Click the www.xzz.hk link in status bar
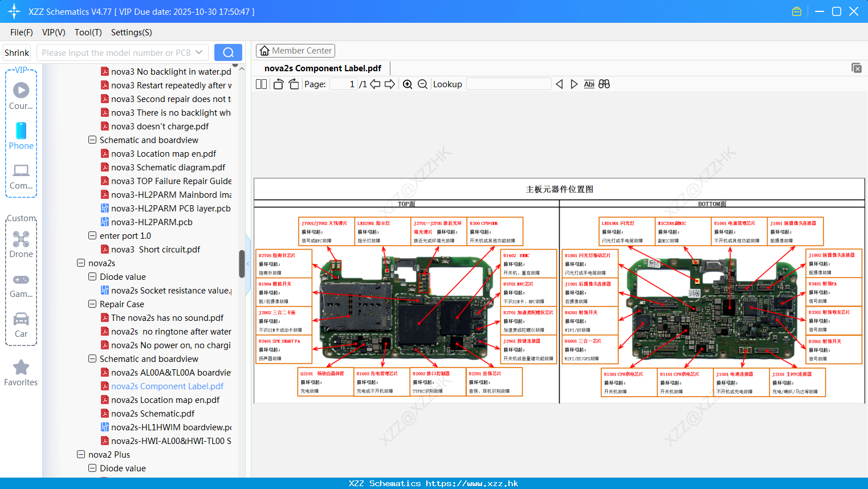 pos(472,483)
